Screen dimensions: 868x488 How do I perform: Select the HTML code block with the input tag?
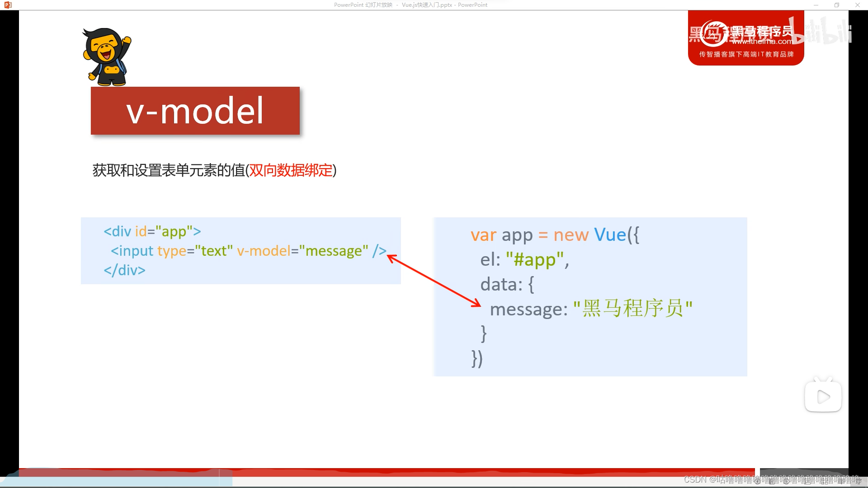coord(241,251)
